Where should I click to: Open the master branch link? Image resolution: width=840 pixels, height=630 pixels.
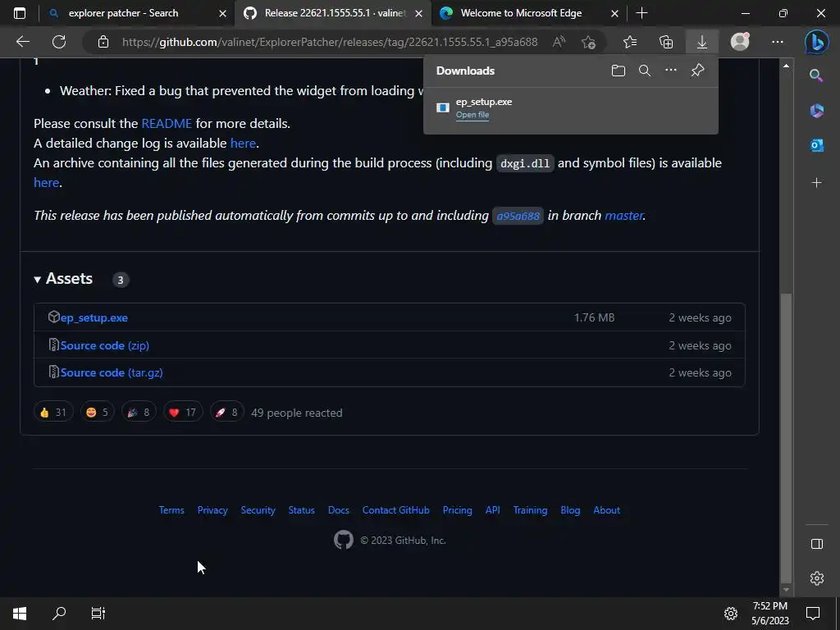tap(623, 216)
